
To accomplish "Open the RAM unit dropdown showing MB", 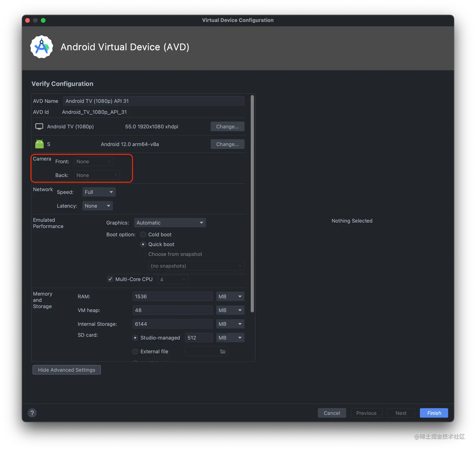I will point(230,296).
